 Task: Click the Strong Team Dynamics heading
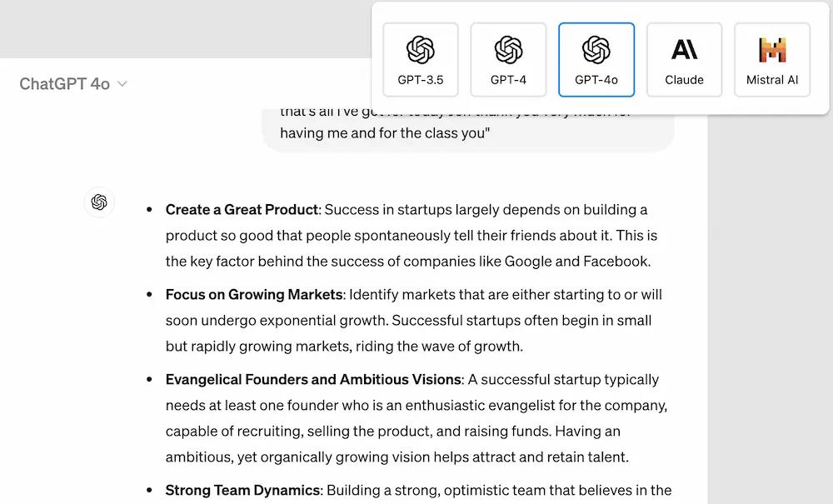click(242, 490)
